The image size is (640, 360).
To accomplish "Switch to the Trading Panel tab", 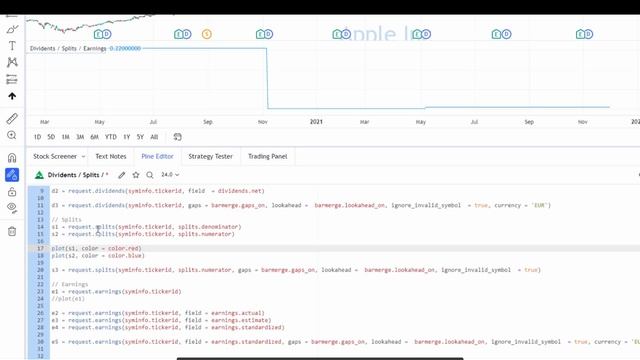I will click(267, 156).
